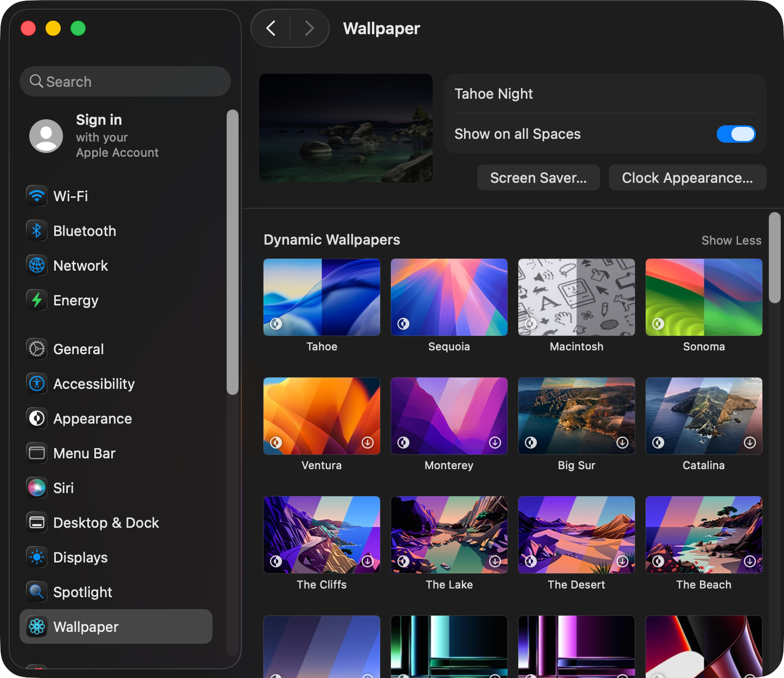Image resolution: width=784 pixels, height=678 pixels.
Task: Select the Catalina wallpaper thumbnail
Action: (704, 416)
